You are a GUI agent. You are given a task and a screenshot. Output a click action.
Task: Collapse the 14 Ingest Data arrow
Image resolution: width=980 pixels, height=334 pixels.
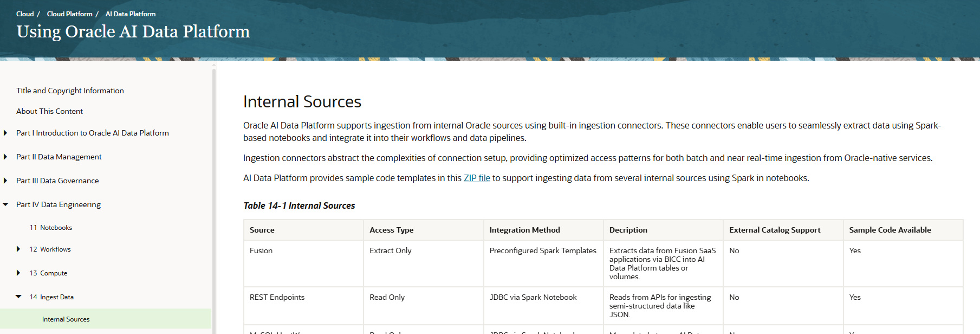coord(18,297)
